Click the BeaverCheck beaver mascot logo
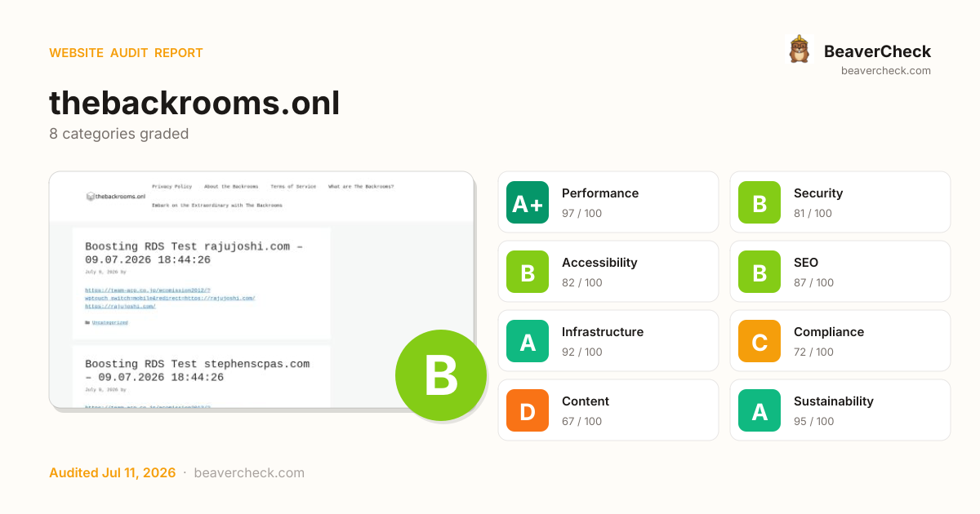The width and height of the screenshot is (980, 514). pos(799,50)
